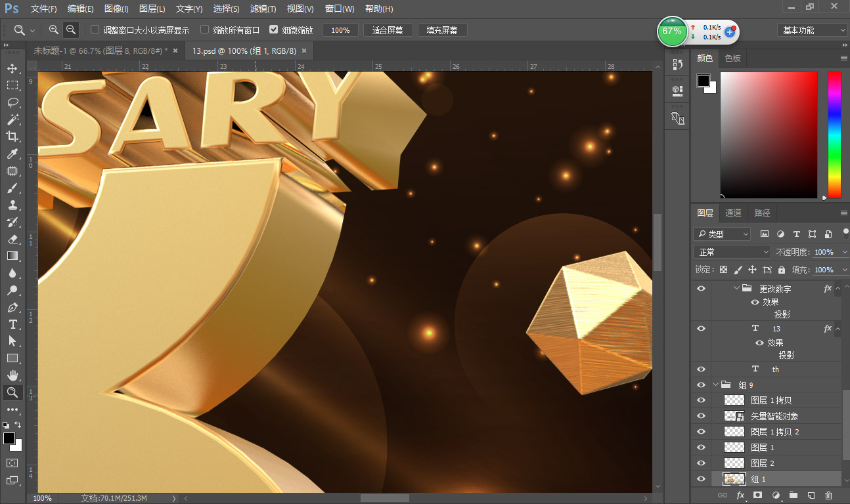
Task: Toggle 调整窗口大小以满屏显示 checkbox
Action: 95,30
